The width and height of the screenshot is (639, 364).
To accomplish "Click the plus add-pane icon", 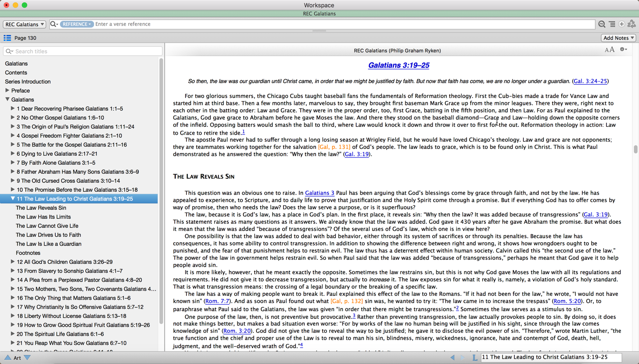I will [x=622, y=24].
